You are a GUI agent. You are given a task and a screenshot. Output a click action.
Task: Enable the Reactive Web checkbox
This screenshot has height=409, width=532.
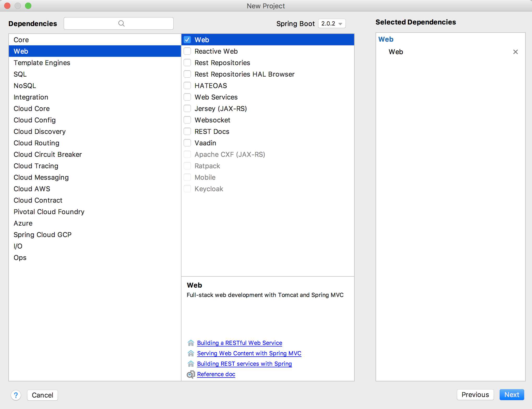coord(188,51)
